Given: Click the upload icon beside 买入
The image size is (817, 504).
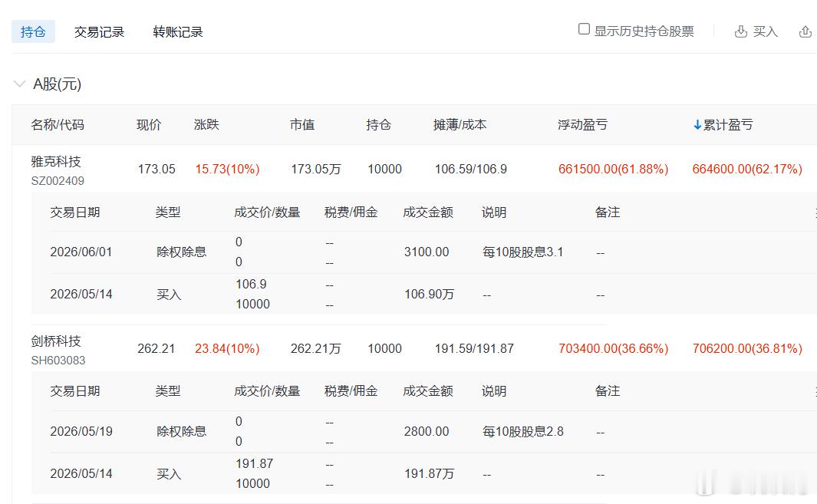Looking at the screenshot, I should click(805, 31).
